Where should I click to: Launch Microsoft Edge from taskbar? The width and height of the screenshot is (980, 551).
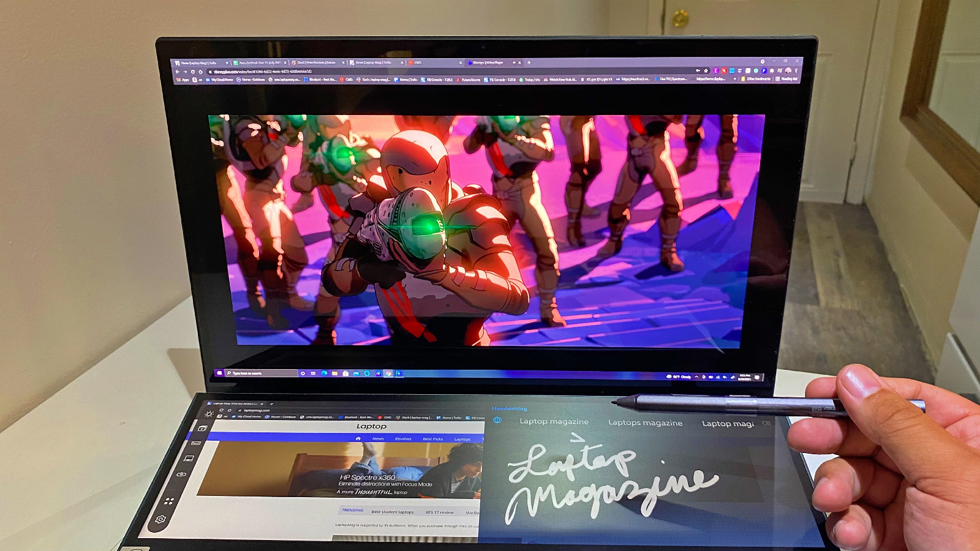click(324, 373)
